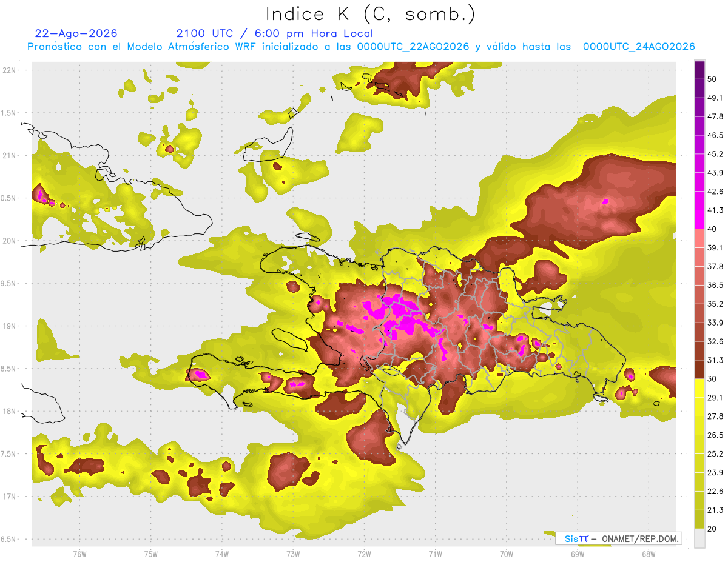
Task: Click the colorbar label '45.2'
Action: [x=716, y=154]
